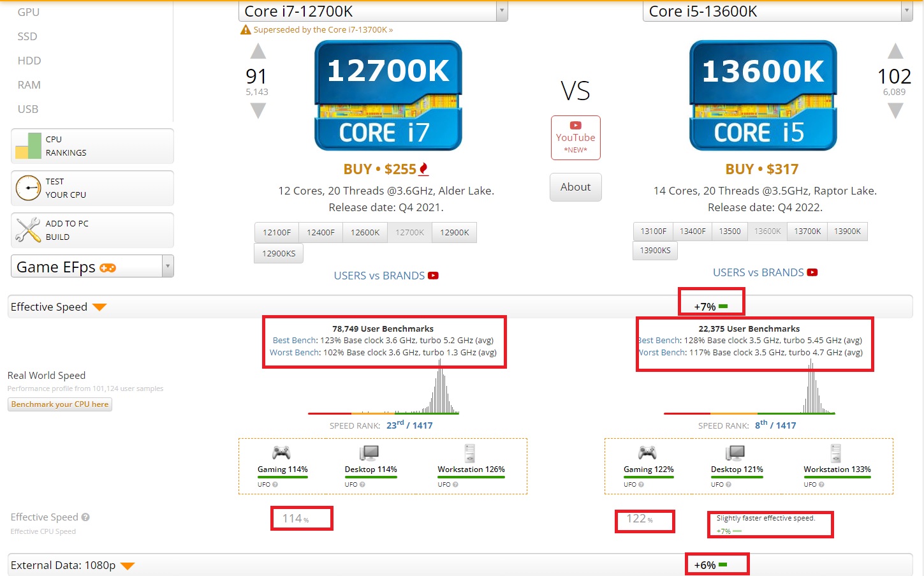
Task: Open the 23rd / 1417 speed rank link
Action: (x=409, y=425)
